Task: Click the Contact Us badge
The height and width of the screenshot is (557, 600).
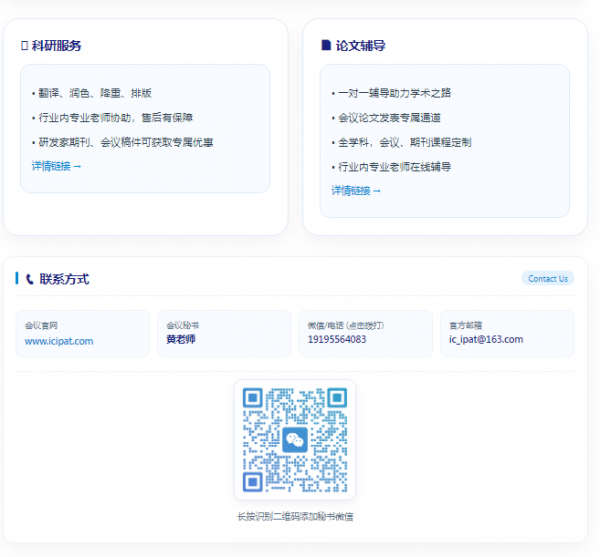Action: tap(548, 278)
